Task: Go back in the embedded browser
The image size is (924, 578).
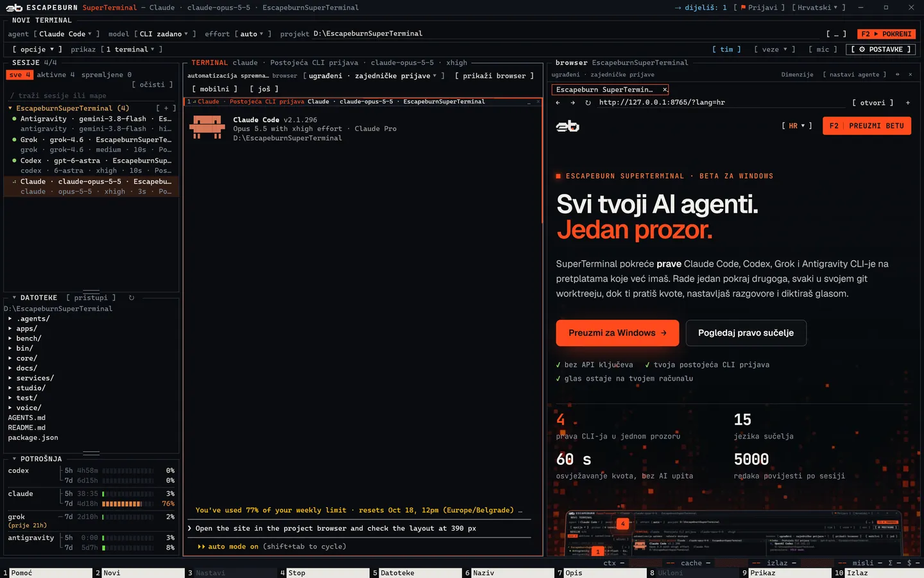Action: pyautogui.click(x=558, y=103)
